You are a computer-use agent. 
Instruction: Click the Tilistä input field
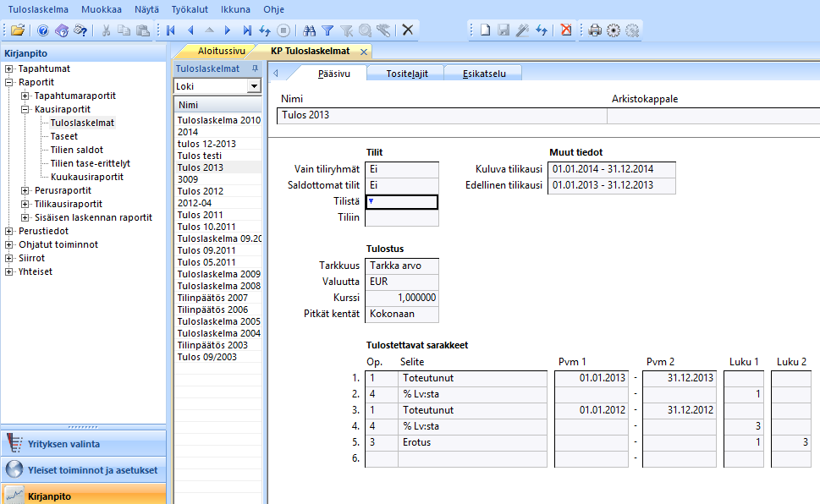click(x=402, y=202)
